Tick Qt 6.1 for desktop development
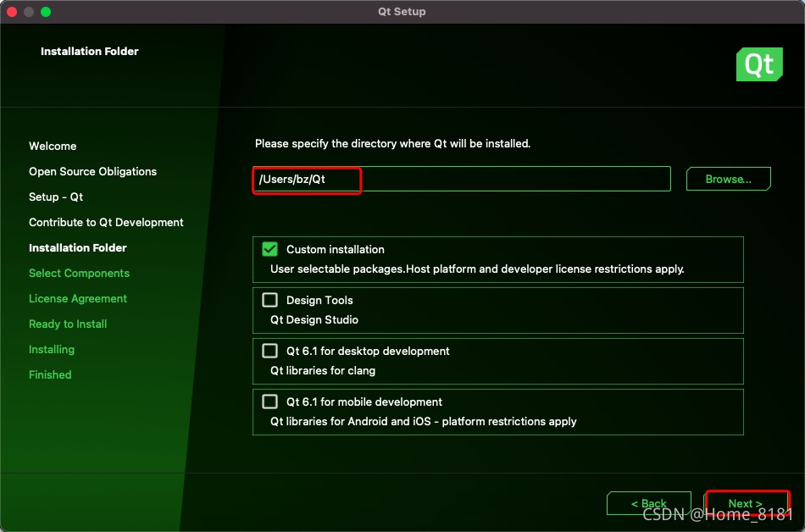 (269, 351)
